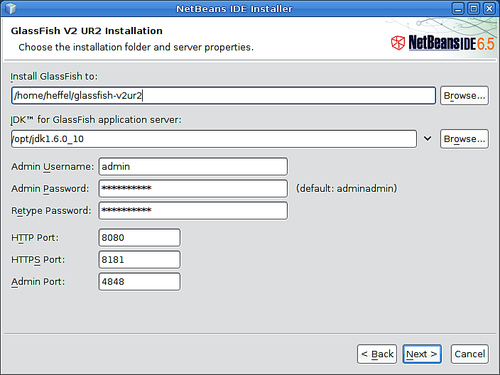This screenshot has width=500, height=375.
Task: Click the 'GlassFish V2 UR2 Installation' heading
Action: pos(87,31)
